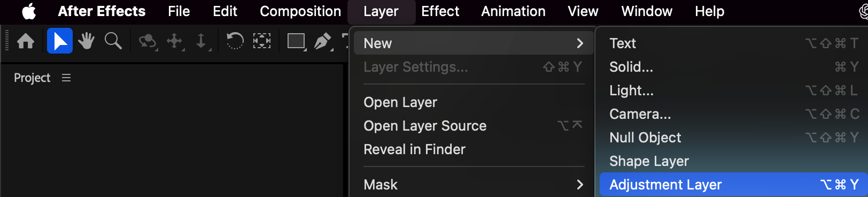Select the Pan Behind anchor point tool
This screenshot has height=197, width=868.
pyautogui.click(x=261, y=41)
